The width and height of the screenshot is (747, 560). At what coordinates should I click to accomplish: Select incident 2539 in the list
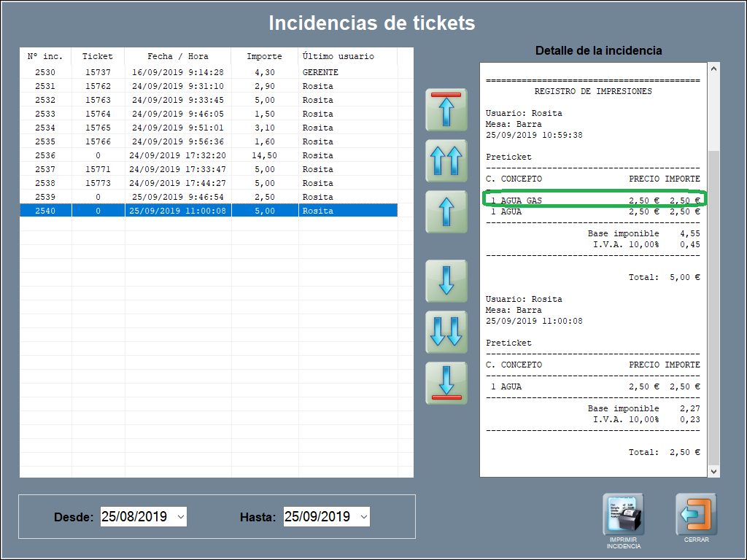pyautogui.click(x=208, y=197)
